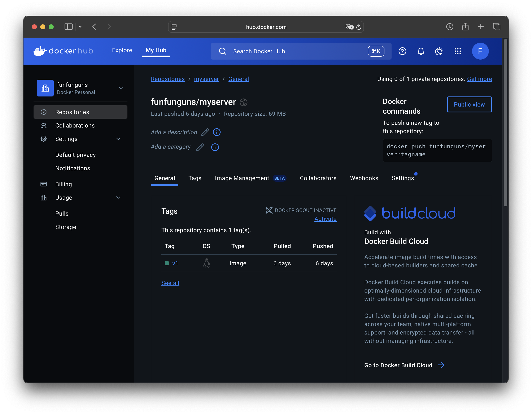Switch to the Collaborators tab
Screen dimensions: 532x414
pyautogui.click(x=318, y=178)
